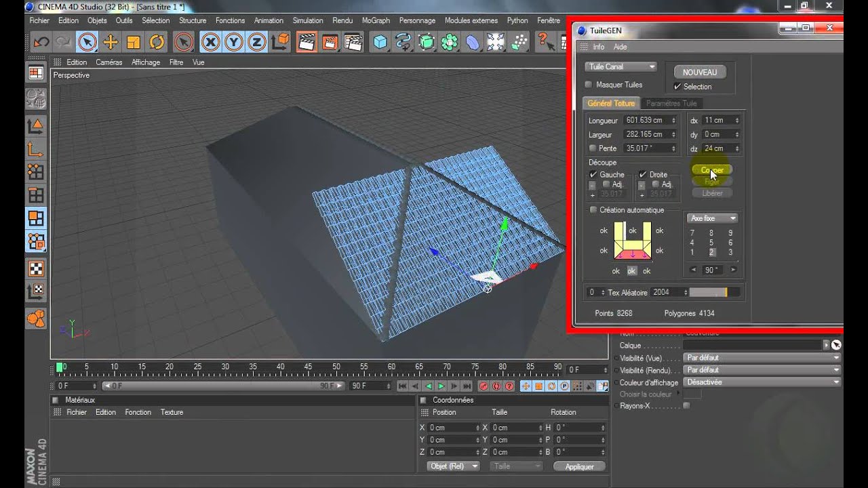Click the Couper button
The width and height of the screenshot is (868, 488).
point(712,170)
